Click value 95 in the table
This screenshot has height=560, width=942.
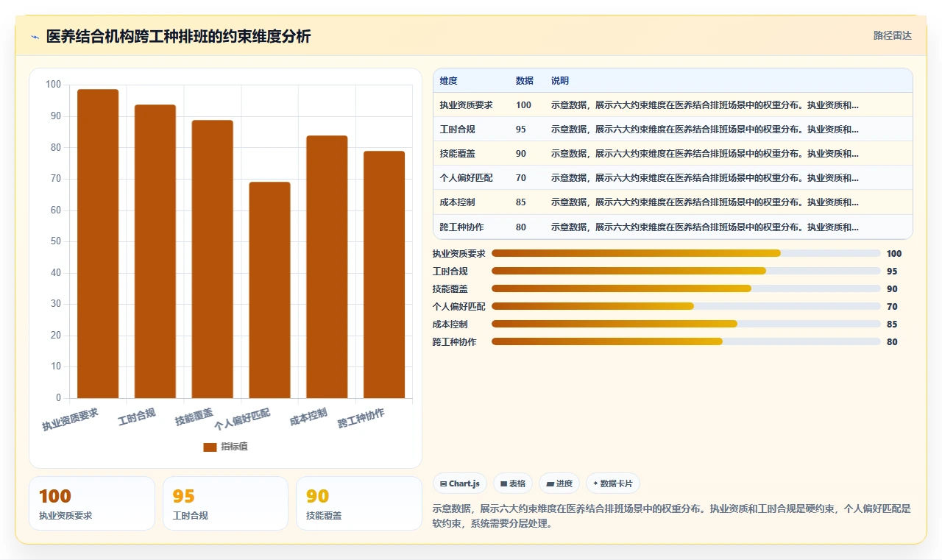click(521, 130)
